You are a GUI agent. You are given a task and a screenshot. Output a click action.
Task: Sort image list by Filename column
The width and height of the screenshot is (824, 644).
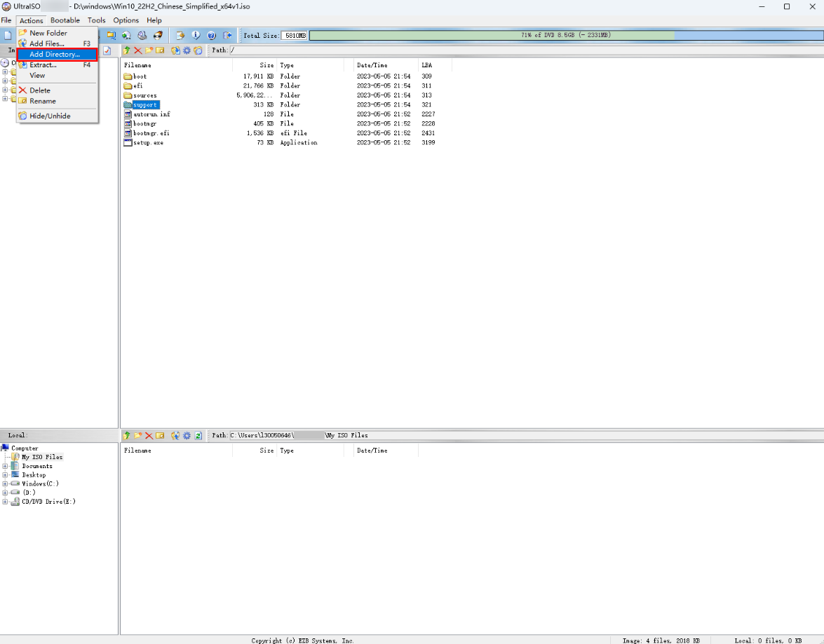coord(177,65)
